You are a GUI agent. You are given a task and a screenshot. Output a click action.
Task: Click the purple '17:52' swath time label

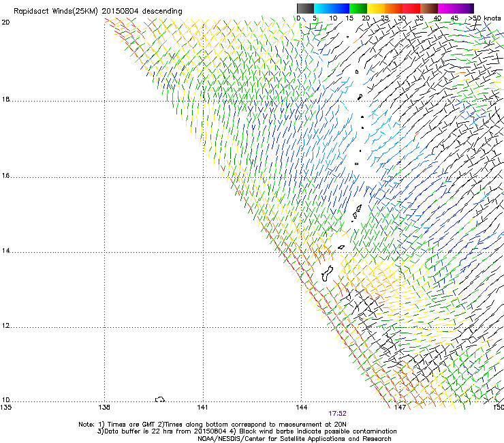tap(337, 414)
